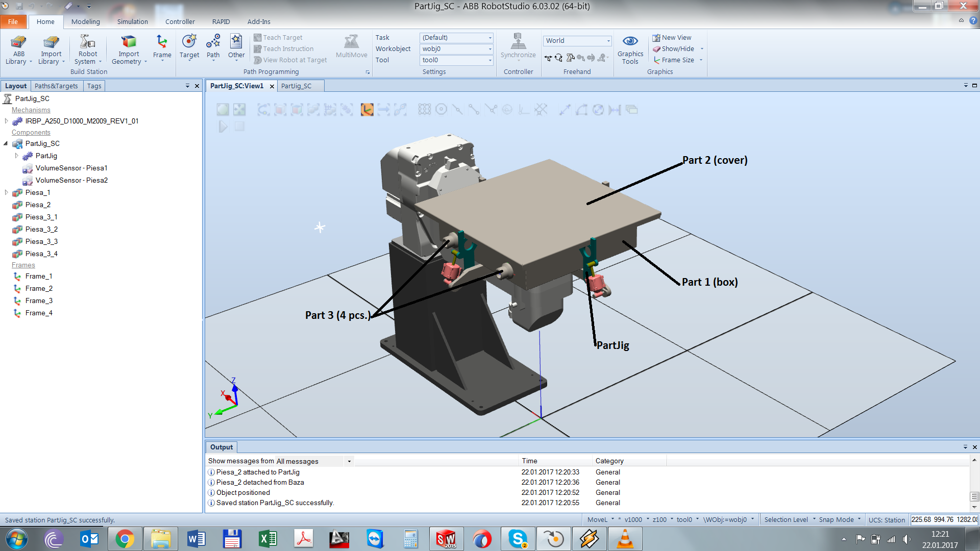Open the Simulation ribbon tab
This screenshot has width=980, height=551.
pyautogui.click(x=134, y=21)
